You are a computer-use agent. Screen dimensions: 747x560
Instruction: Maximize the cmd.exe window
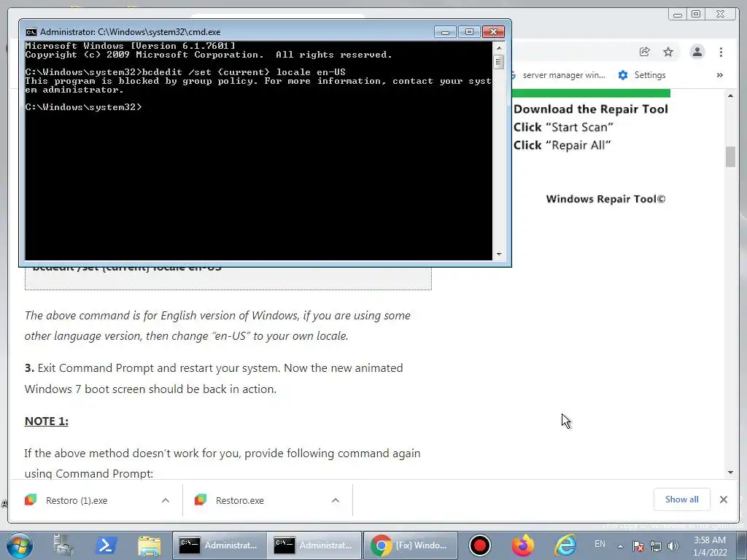click(x=469, y=32)
